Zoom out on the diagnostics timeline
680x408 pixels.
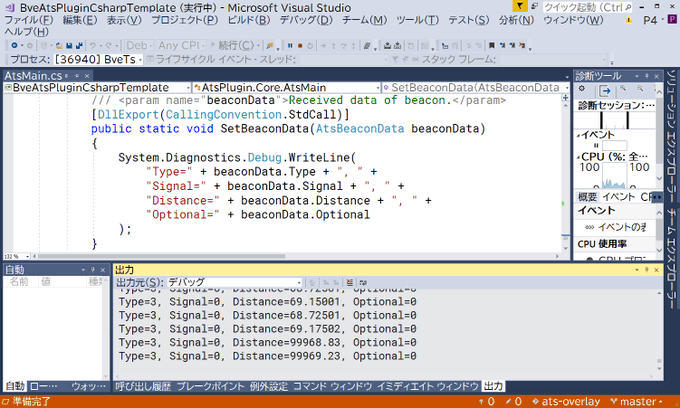[640, 89]
